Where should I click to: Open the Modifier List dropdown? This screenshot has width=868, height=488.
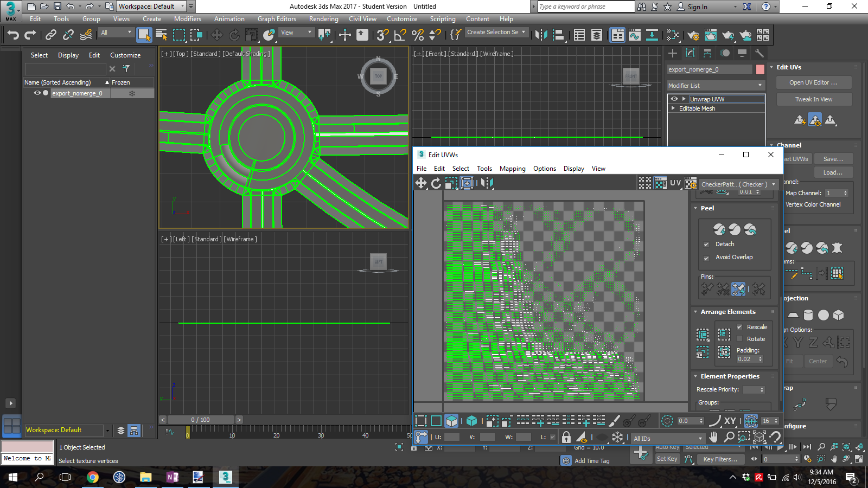(716, 86)
